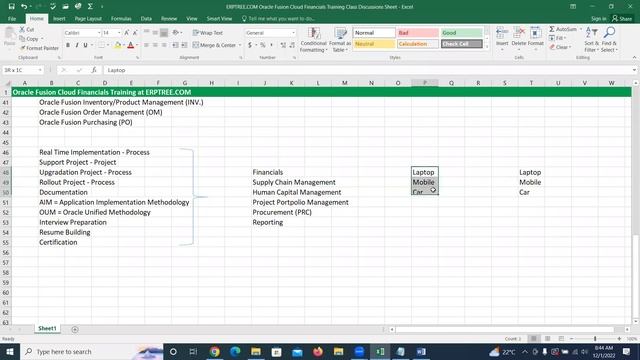This screenshot has width=640, height=360.
Task: Toggle Merge & Center
Action: click(214, 45)
